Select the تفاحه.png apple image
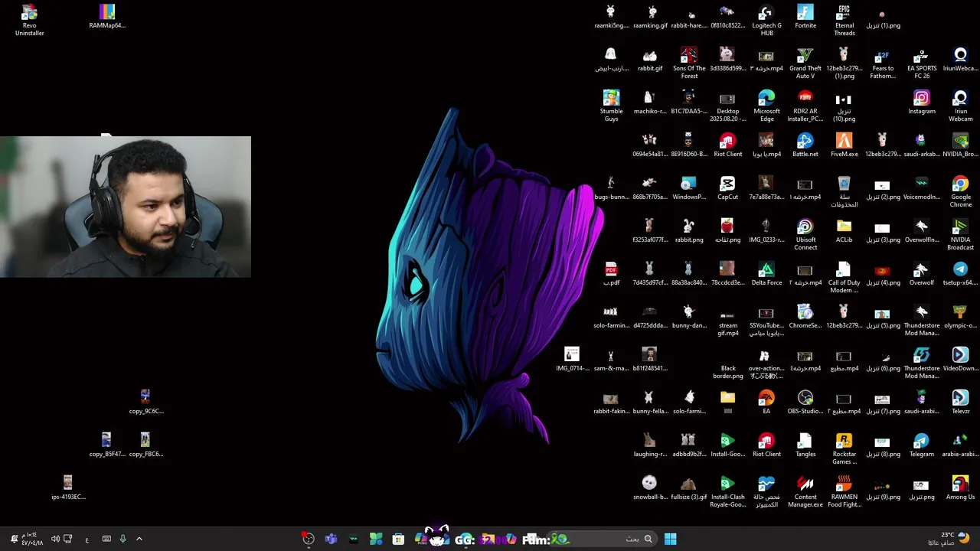This screenshot has width=980, height=551. (x=727, y=231)
